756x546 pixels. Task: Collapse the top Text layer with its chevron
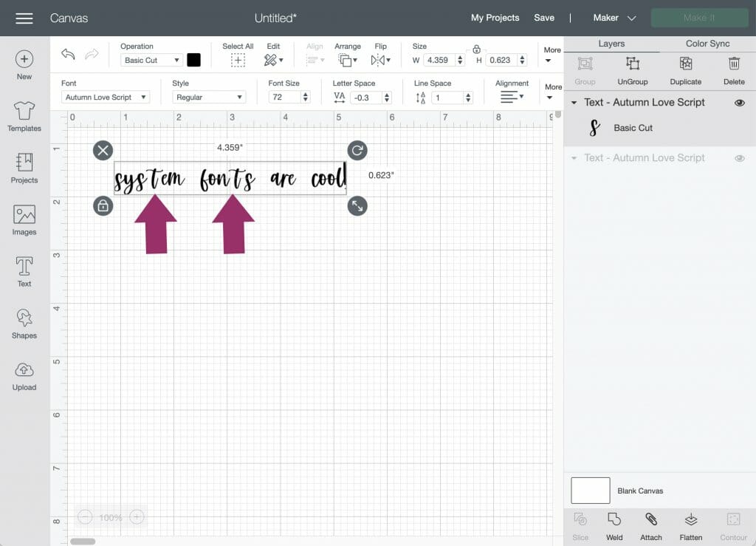575,103
